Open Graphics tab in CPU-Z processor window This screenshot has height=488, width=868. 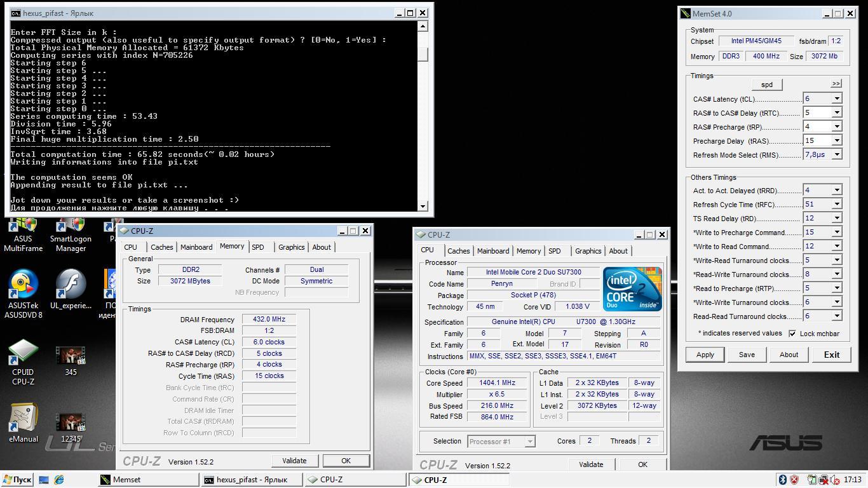(588, 251)
